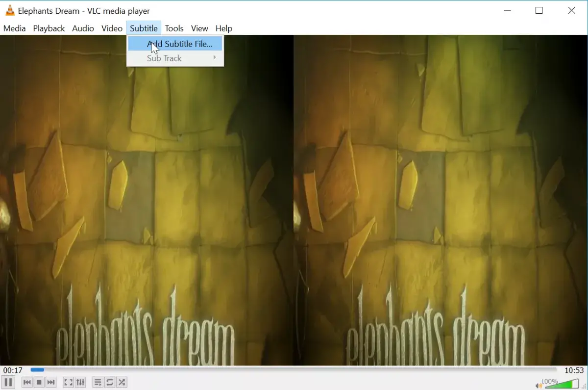Screen dimensions: 588x390
Task: Close the open Subtitle menu
Action: (x=144, y=28)
